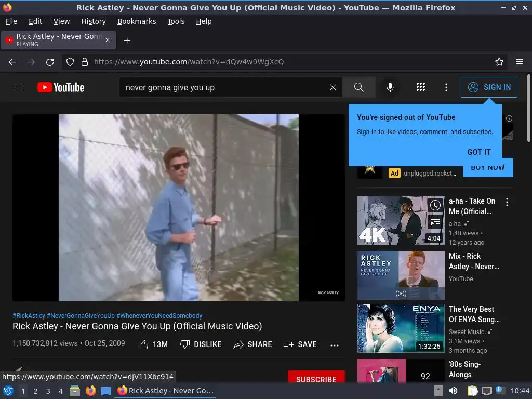This screenshot has width=532, height=399.
Task: Click the DISLIKE thumbs-down button
Action: tap(201, 344)
